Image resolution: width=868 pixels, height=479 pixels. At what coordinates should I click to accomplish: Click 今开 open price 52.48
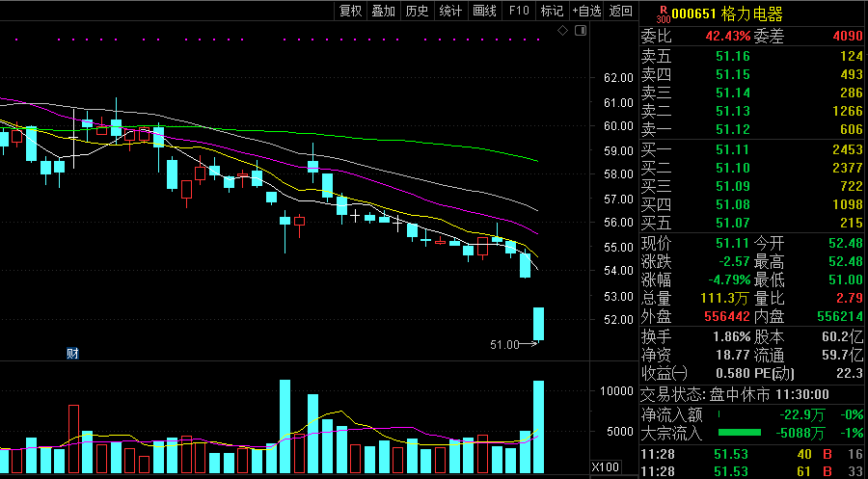(x=845, y=243)
